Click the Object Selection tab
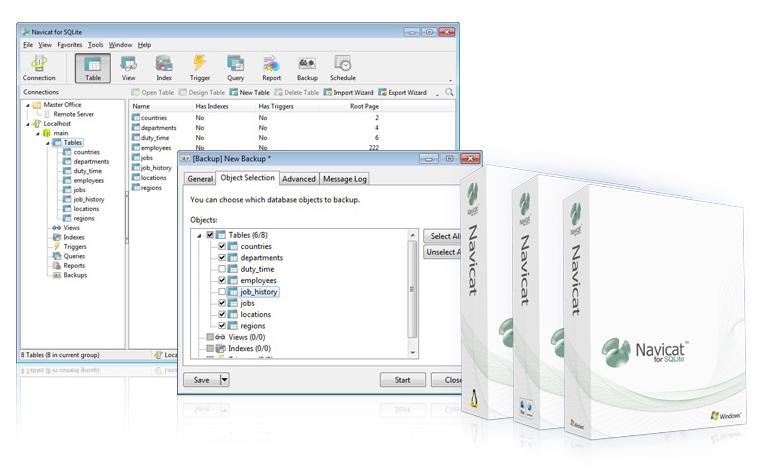This screenshot has width=773, height=475. tap(247, 178)
